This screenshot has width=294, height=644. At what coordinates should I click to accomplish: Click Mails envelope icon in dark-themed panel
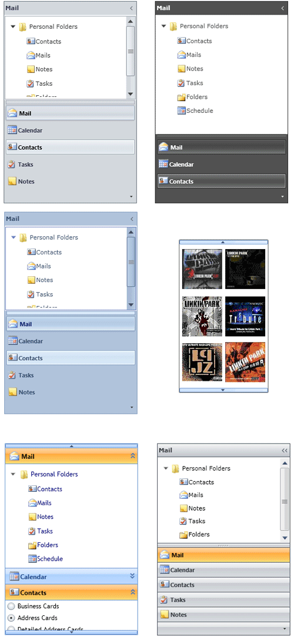182,55
